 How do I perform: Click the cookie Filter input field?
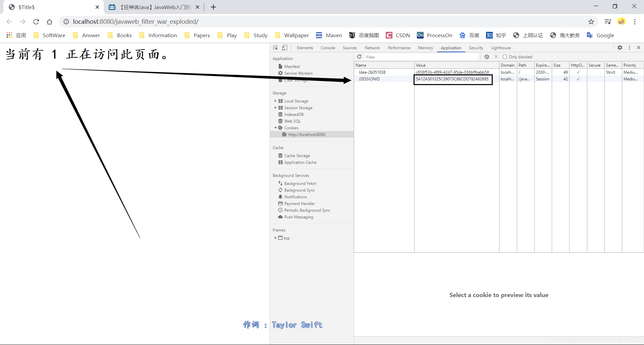421,57
